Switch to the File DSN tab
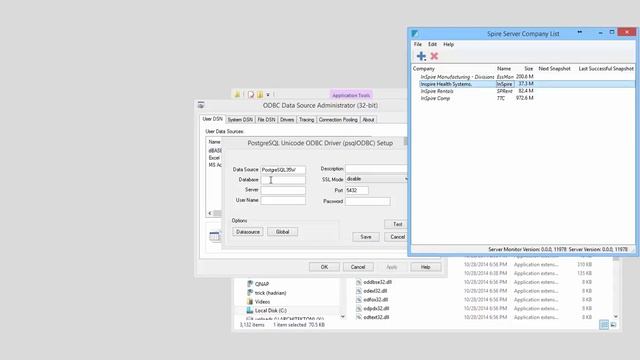The width and height of the screenshot is (640, 360). click(266, 120)
